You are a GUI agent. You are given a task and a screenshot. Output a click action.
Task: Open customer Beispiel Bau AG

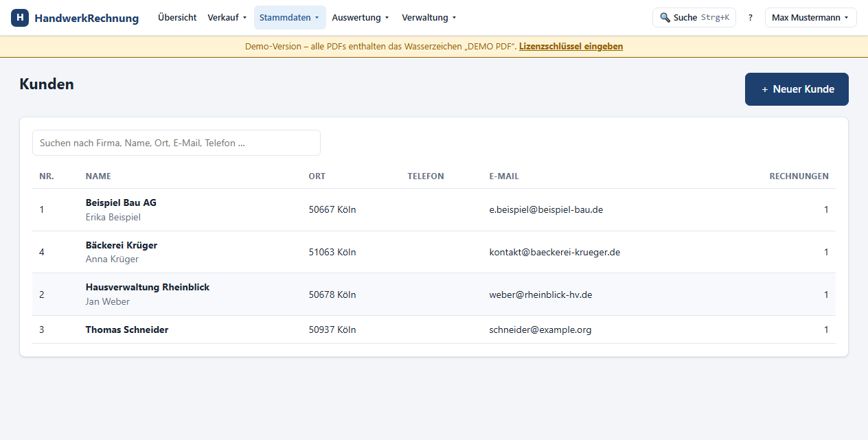tap(121, 202)
